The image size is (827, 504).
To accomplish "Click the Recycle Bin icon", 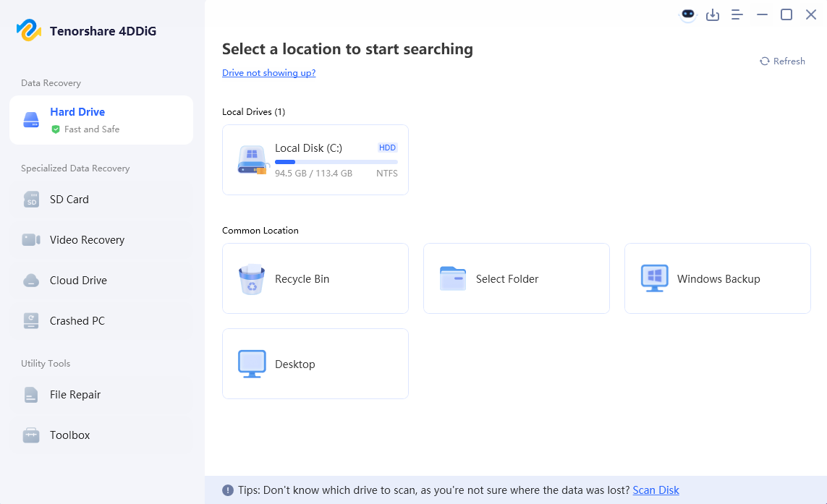I will click(252, 279).
